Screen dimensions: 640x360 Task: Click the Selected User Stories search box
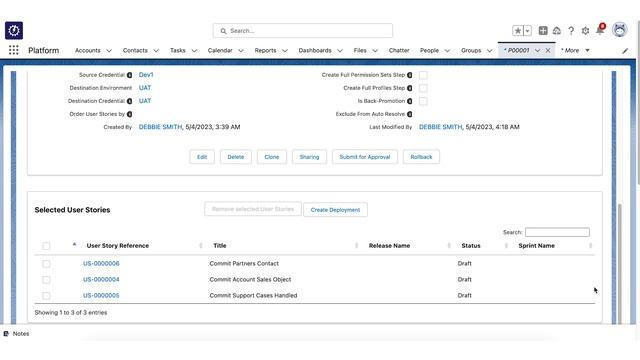pyautogui.click(x=557, y=232)
